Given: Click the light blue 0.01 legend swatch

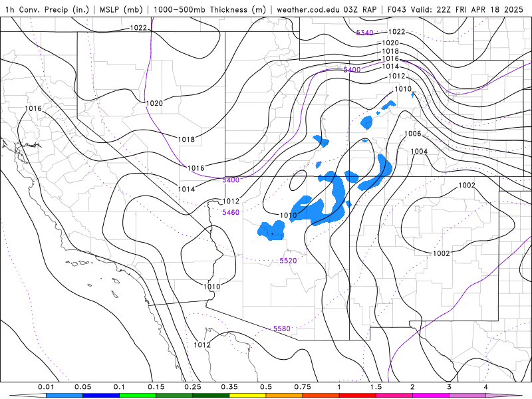Looking at the screenshot, I should [x=65, y=396].
